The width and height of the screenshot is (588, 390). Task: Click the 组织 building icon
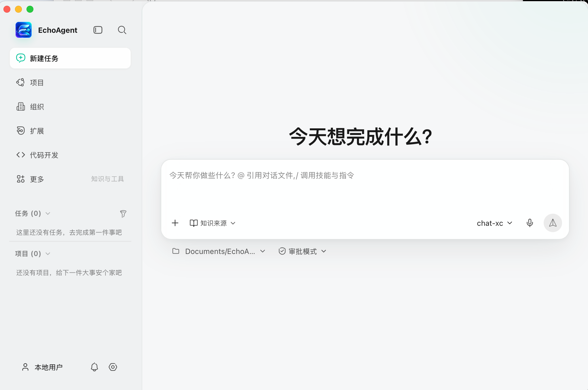(x=21, y=107)
